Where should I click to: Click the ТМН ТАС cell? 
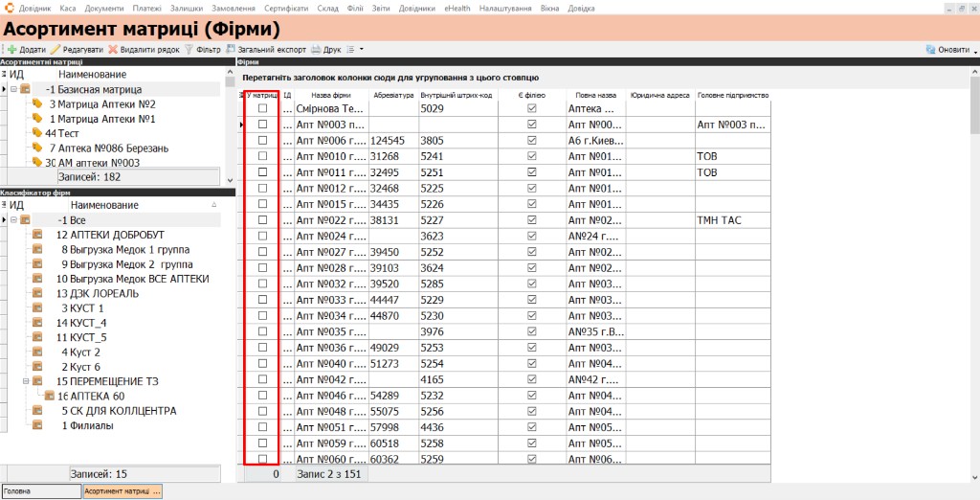pos(733,219)
